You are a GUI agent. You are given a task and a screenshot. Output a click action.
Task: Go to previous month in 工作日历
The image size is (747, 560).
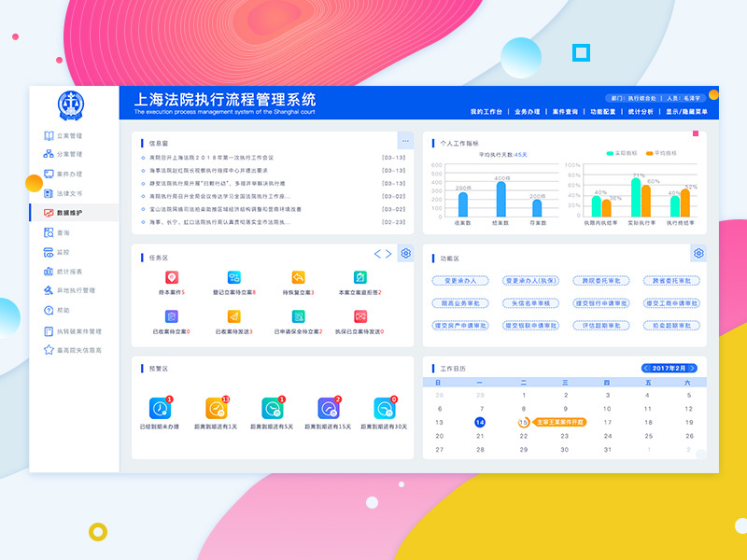[x=646, y=368]
